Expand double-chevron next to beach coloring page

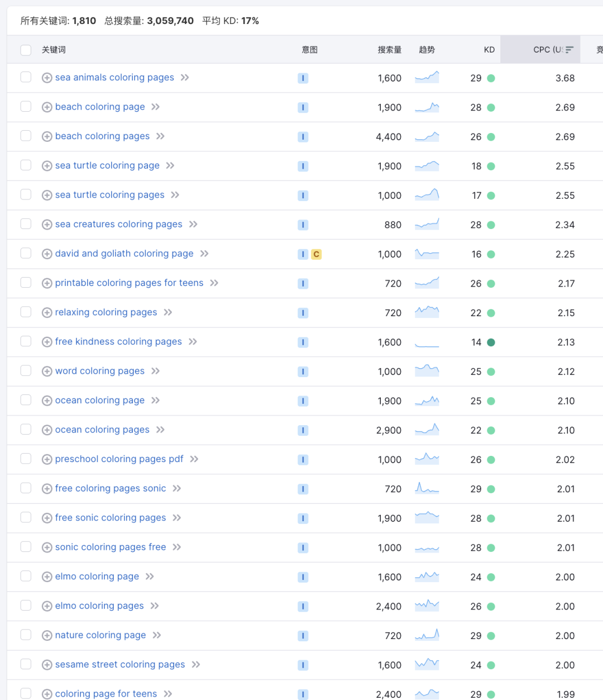coord(156,107)
